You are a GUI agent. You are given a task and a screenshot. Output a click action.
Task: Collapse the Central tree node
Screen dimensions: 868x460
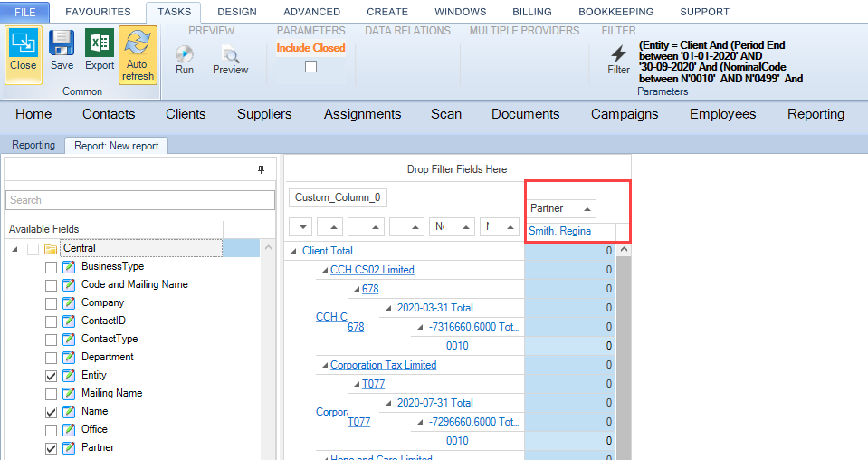tap(15, 249)
